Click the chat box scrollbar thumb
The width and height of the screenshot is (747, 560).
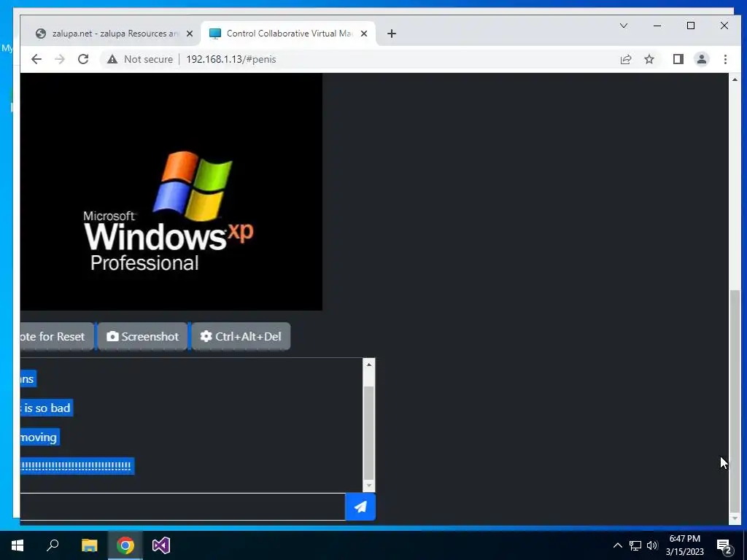368,432
